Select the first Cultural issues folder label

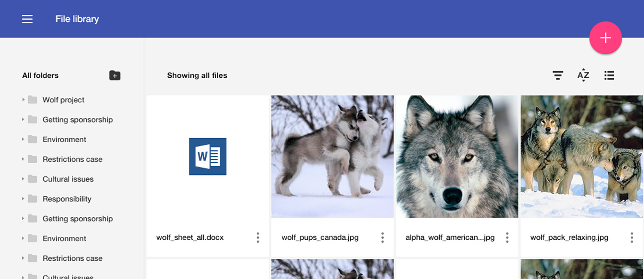coord(68,179)
